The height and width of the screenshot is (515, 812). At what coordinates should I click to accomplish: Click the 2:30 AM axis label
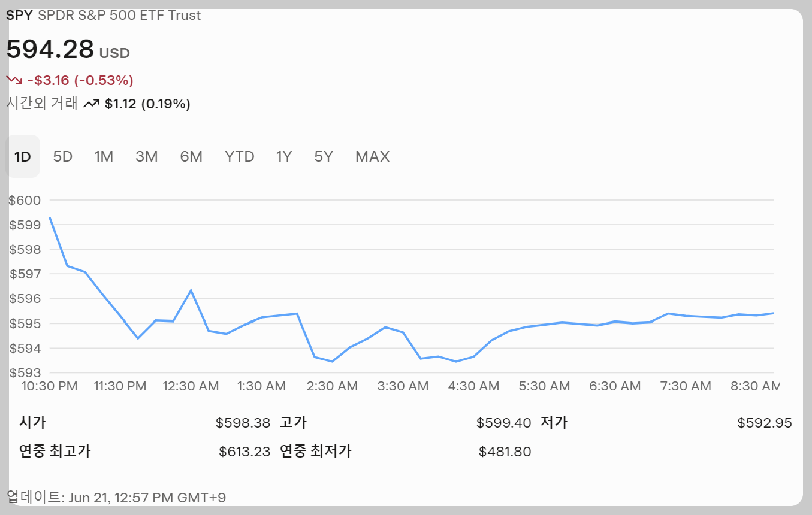(x=332, y=386)
